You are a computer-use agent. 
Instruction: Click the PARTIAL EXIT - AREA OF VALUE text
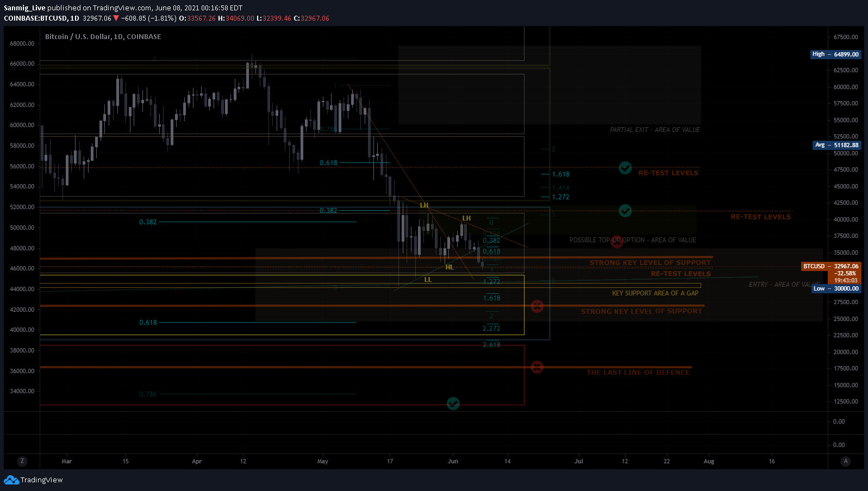coord(655,130)
